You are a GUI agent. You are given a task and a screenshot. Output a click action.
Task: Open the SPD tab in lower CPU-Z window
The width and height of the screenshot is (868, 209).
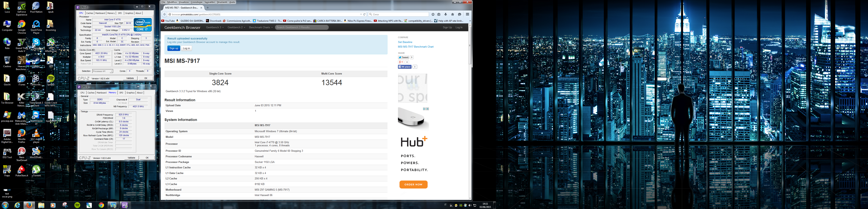(x=121, y=93)
